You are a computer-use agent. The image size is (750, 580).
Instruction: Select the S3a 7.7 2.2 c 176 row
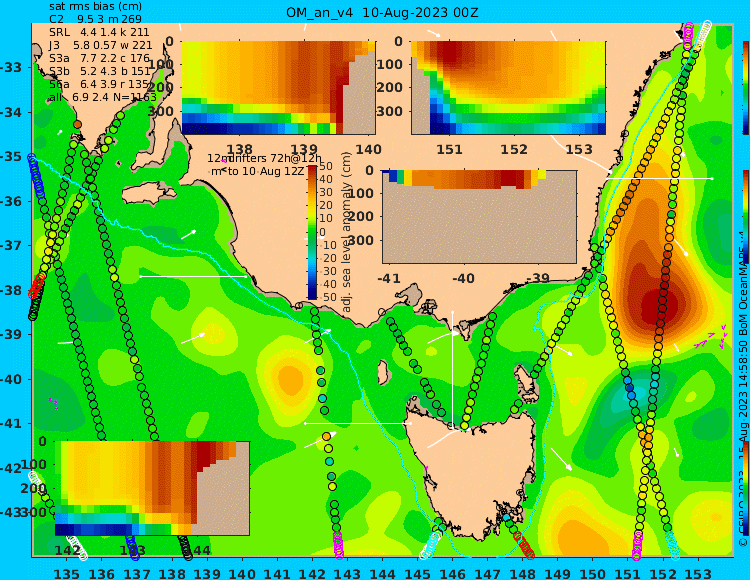99,58
